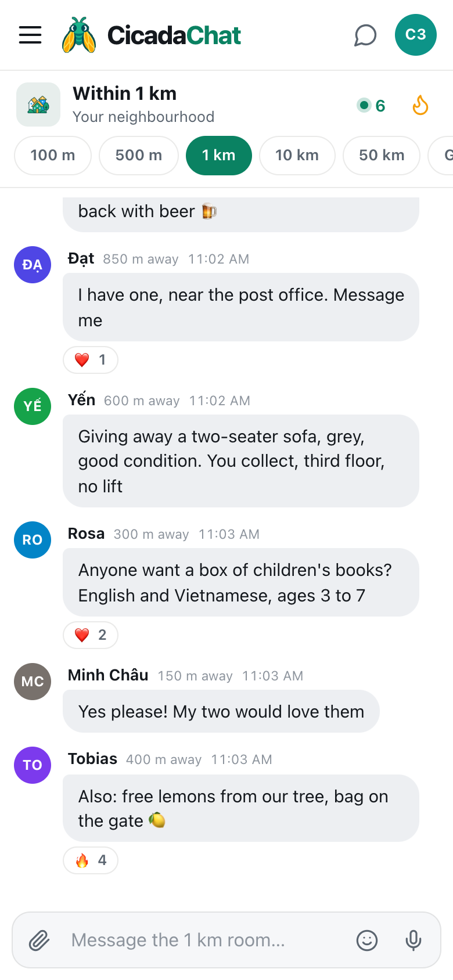Viewport: 453px width, 980px height.
Task: Toggle fire reaction on Tobias's message
Action: (x=91, y=860)
